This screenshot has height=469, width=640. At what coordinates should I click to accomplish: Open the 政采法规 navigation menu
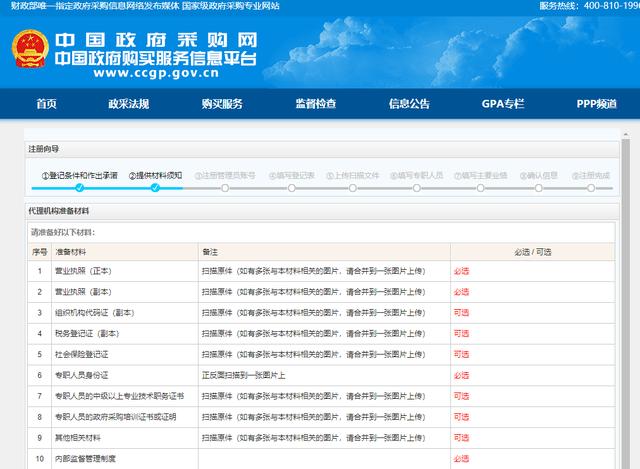(129, 104)
